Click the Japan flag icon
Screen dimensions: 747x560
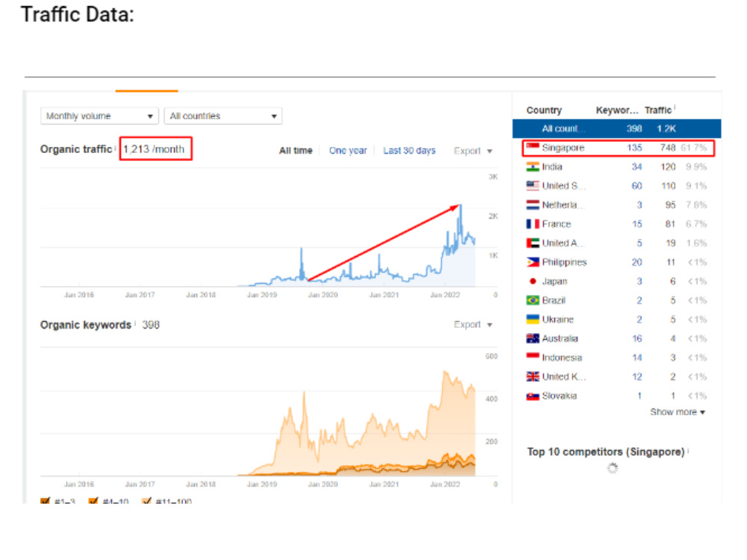[x=533, y=281]
